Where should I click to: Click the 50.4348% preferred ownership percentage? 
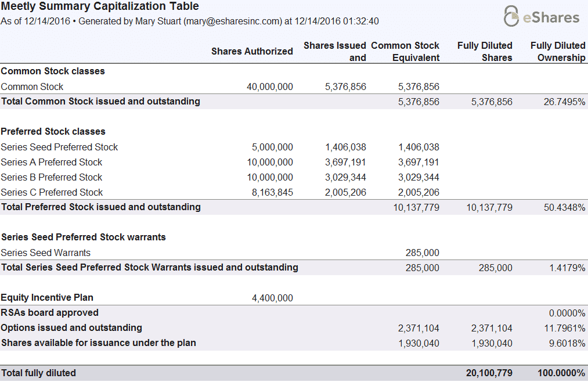pos(564,207)
